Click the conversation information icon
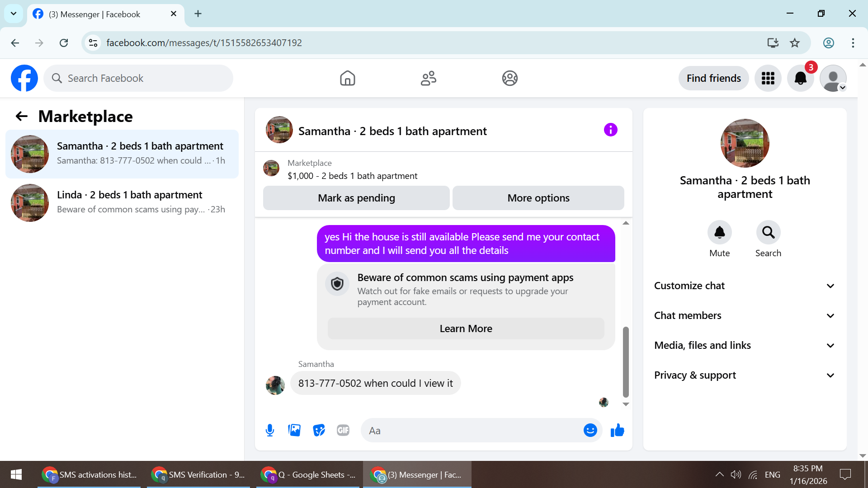The image size is (868, 488). pos(610,130)
